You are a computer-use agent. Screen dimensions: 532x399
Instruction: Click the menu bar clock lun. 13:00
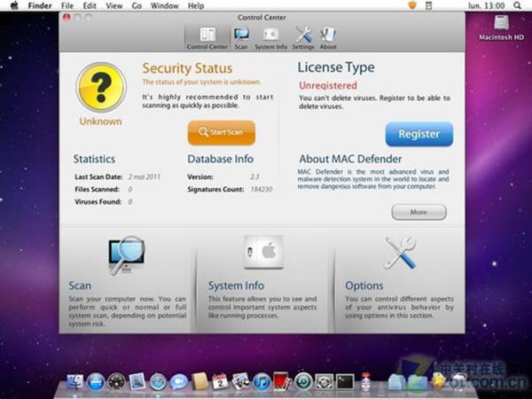[x=486, y=6]
